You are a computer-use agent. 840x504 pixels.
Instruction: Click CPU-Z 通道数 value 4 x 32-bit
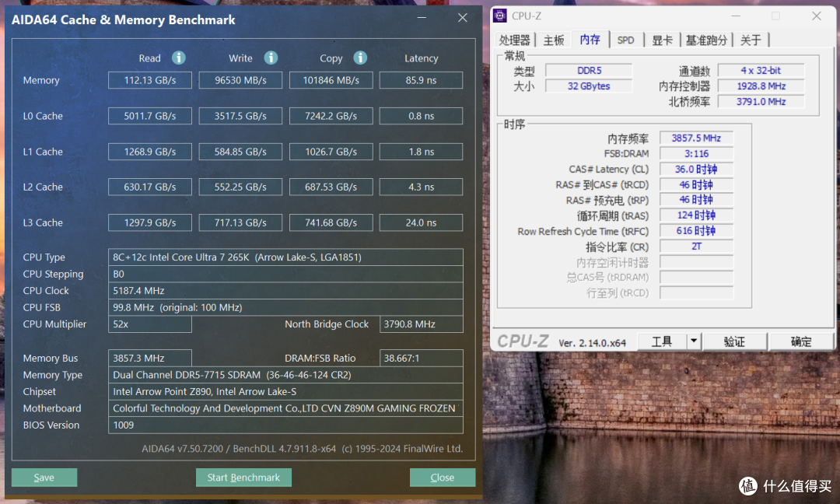point(761,70)
